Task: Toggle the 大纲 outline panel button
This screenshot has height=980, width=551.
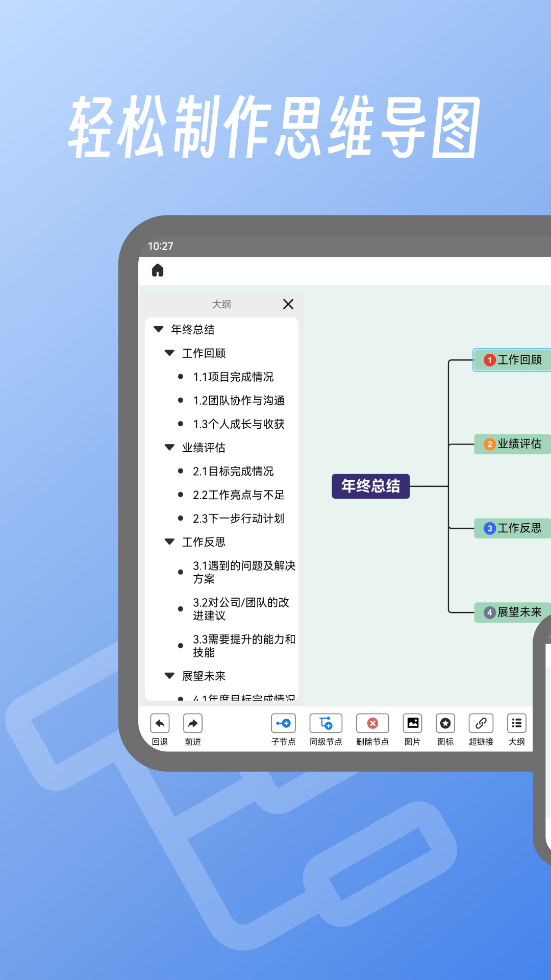Action: 516,723
